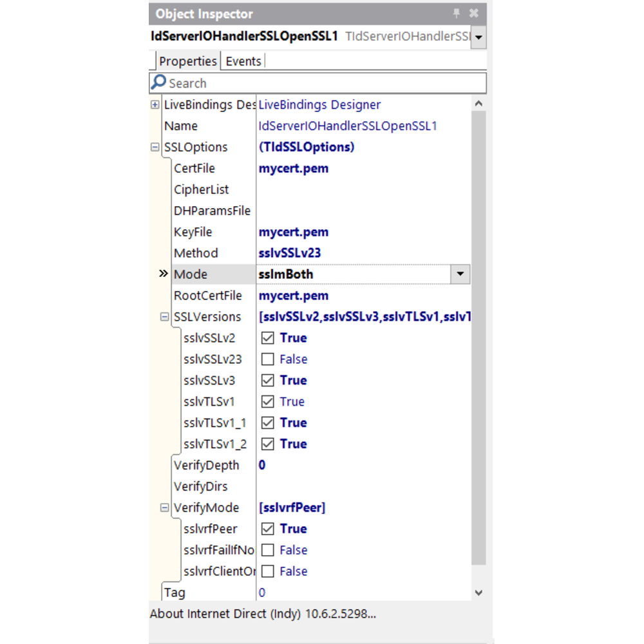Collapse the SSLVersions set
This screenshot has width=644, height=644.
(165, 317)
